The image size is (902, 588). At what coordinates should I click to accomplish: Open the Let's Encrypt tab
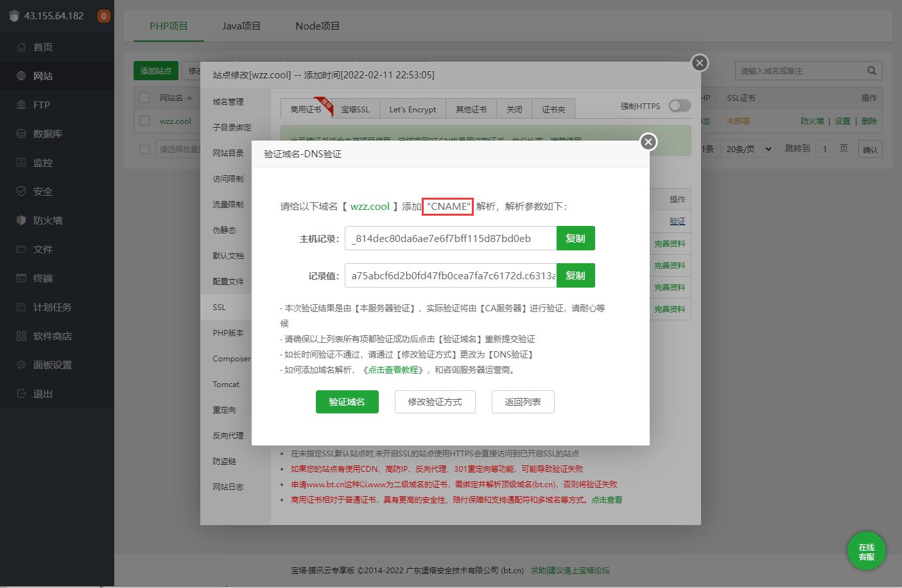(x=412, y=109)
